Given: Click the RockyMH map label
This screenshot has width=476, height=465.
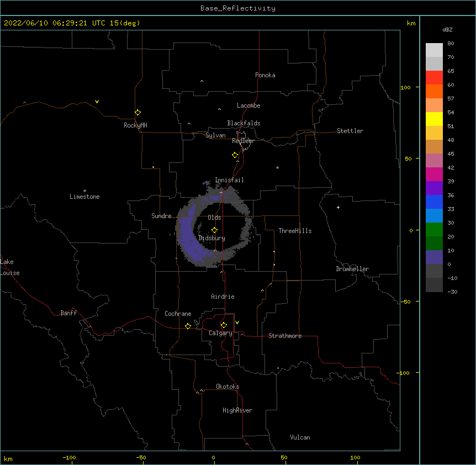Looking at the screenshot, I should pos(135,125).
